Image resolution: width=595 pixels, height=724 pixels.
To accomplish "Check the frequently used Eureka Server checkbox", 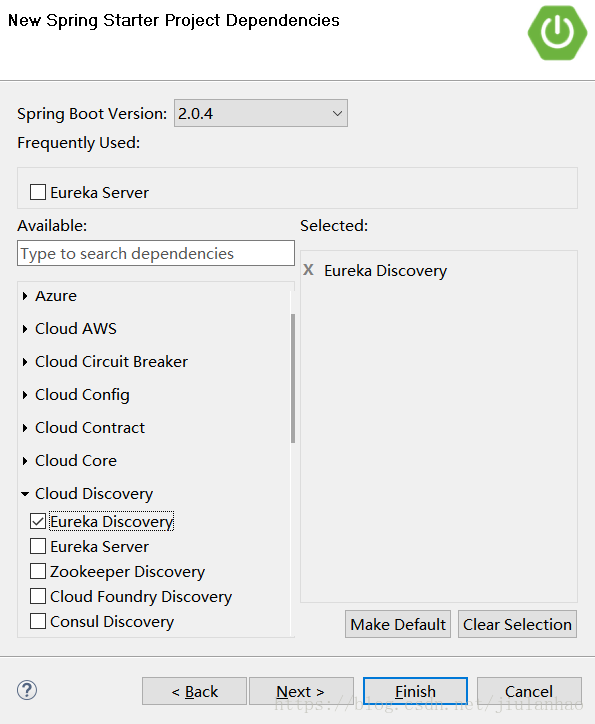I will (x=38, y=192).
